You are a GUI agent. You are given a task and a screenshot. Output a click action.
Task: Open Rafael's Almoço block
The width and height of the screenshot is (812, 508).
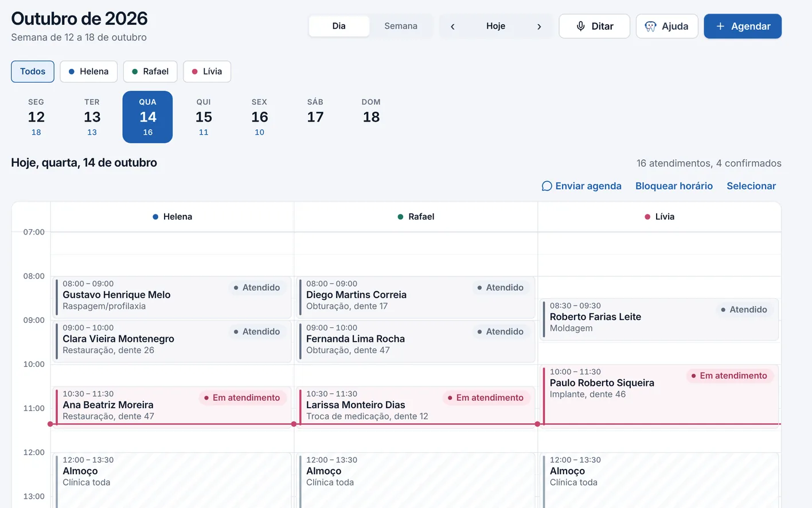coord(416,480)
